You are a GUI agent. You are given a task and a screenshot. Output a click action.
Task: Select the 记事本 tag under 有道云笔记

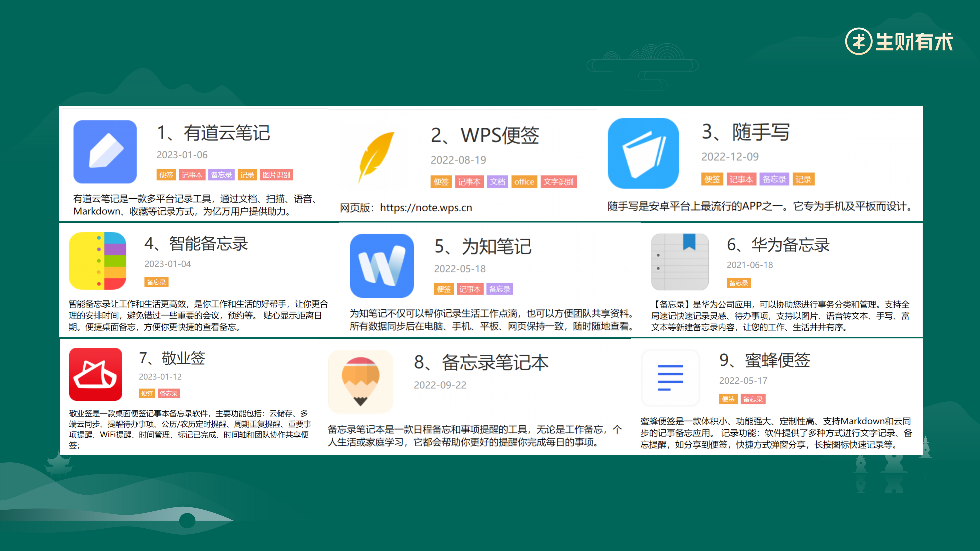(192, 175)
